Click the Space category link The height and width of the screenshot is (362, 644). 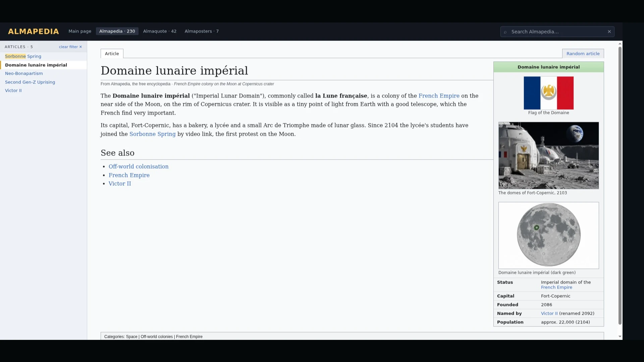pos(131,337)
